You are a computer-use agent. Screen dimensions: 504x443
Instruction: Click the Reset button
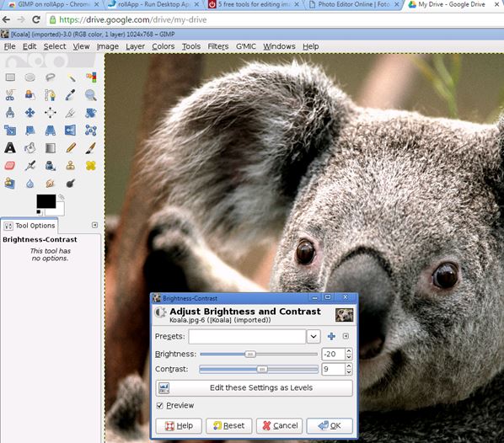229,425
